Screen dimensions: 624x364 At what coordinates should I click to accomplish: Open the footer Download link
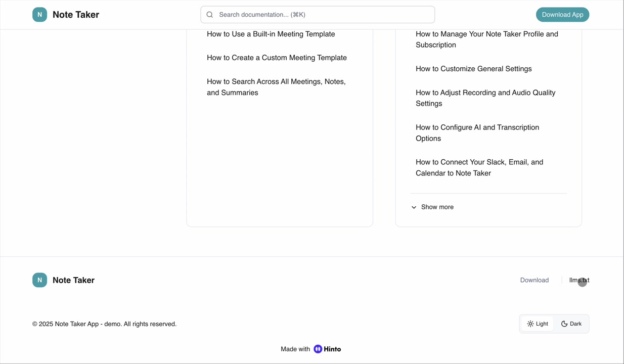coord(534,280)
